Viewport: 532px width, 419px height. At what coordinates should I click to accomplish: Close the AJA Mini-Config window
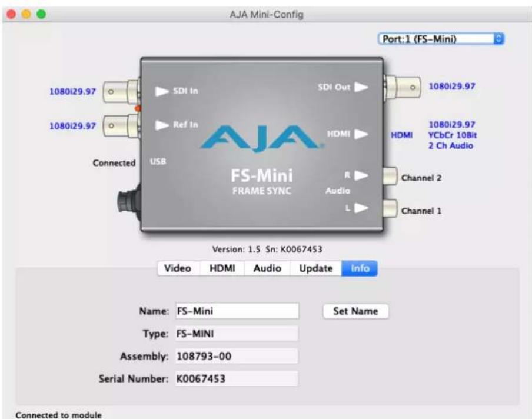(x=12, y=14)
